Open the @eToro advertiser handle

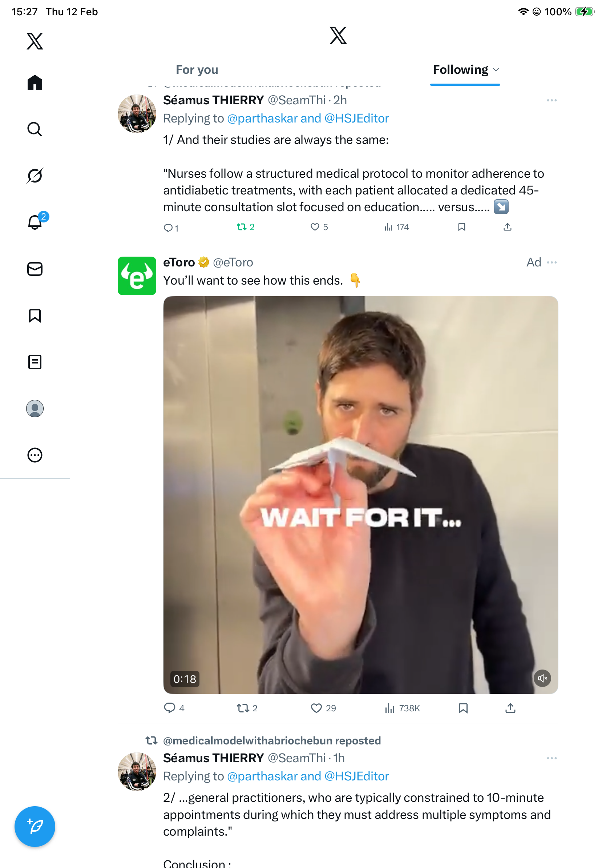click(x=233, y=262)
